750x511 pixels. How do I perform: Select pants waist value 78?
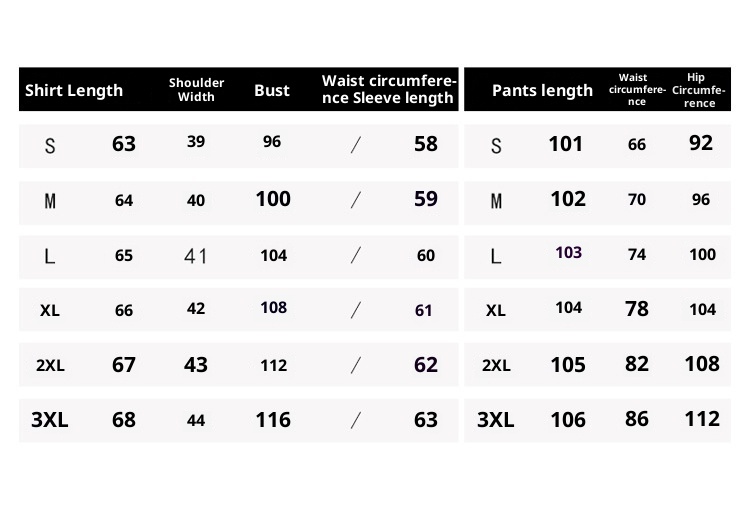(x=637, y=309)
